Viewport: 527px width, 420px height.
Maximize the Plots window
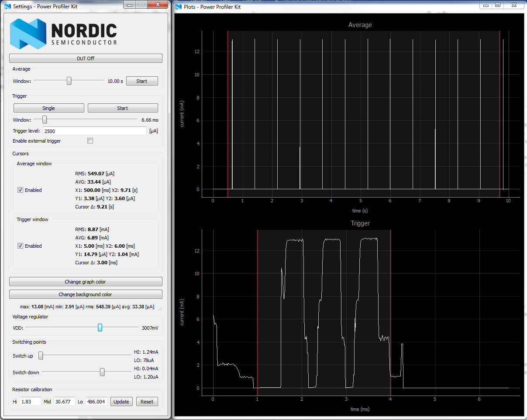point(498,5)
